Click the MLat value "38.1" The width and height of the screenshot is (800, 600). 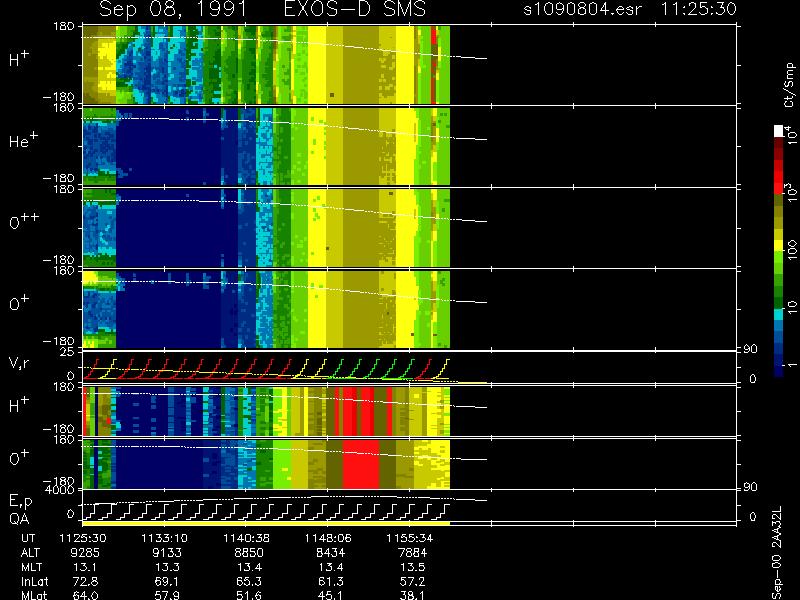(x=412, y=595)
